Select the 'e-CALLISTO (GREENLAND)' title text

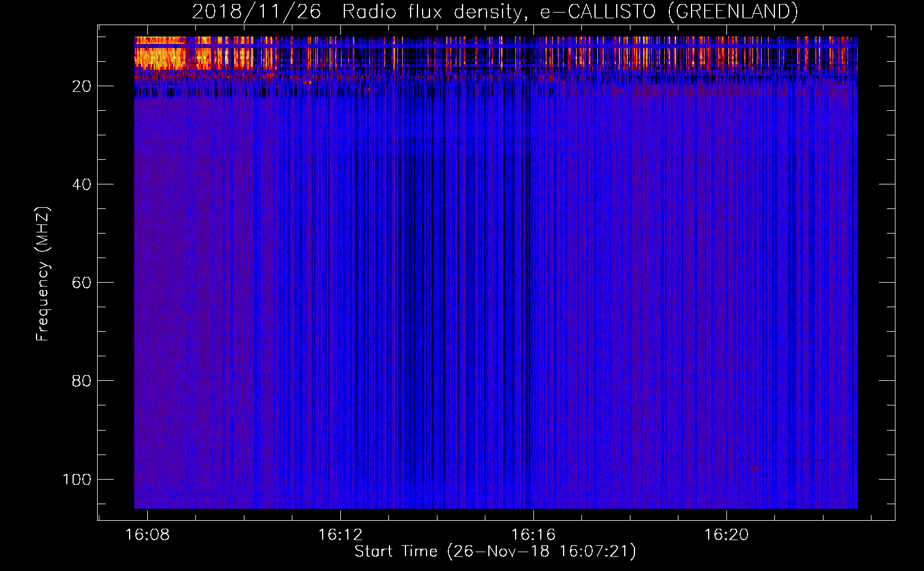point(669,12)
